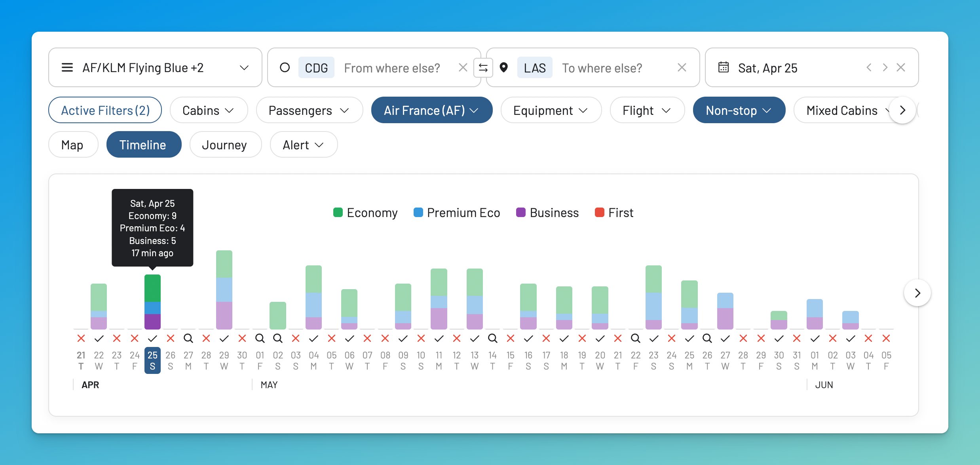
Task: Open the hamburger navigation menu
Action: pyautogui.click(x=68, y=67)
